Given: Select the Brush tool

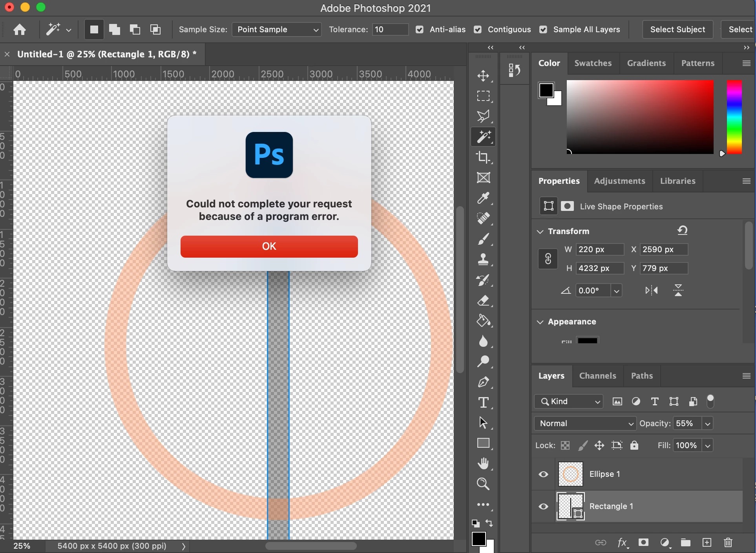Looking at the screenshot, I should coord(483,239).
